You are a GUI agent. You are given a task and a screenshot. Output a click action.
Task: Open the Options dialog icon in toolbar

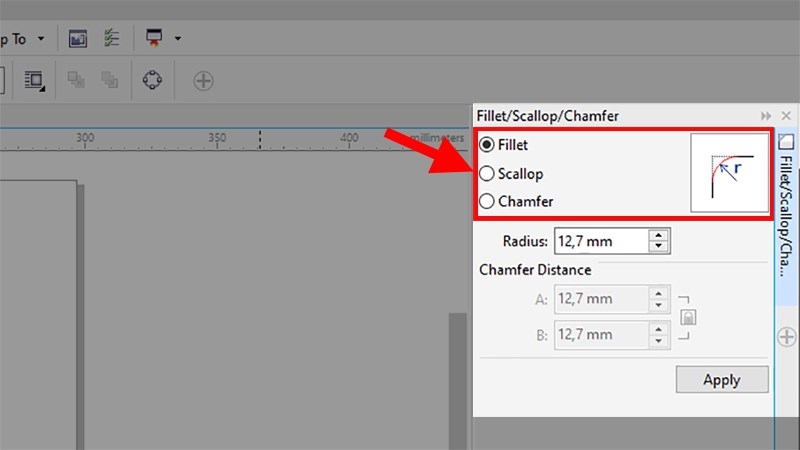click(78, 38)
